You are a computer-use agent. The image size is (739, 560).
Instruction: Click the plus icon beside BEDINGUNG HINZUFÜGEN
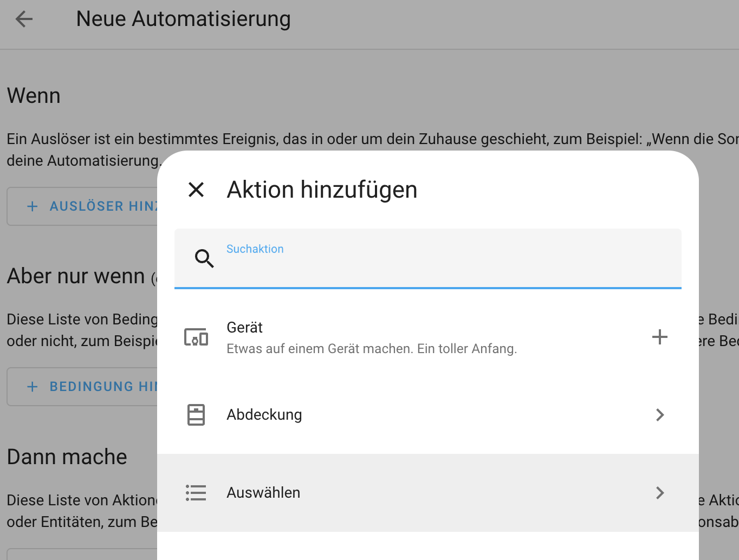[32, 386]
